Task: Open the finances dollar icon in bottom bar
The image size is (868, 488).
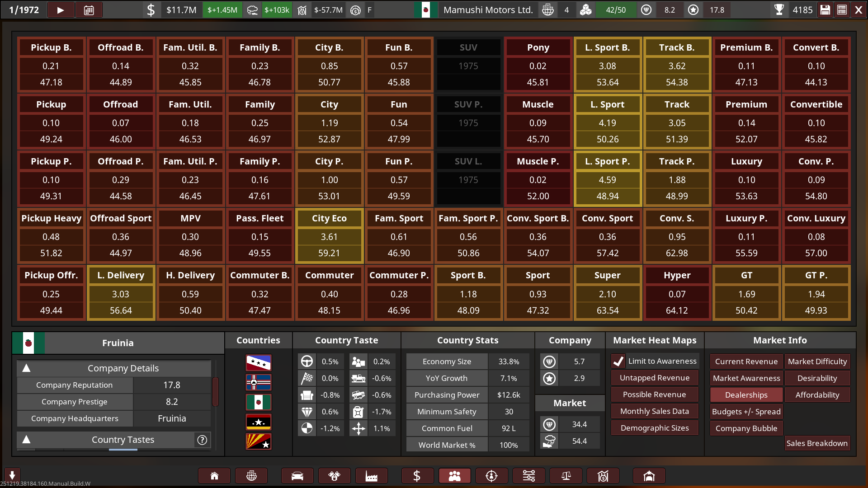Action: 417,476
